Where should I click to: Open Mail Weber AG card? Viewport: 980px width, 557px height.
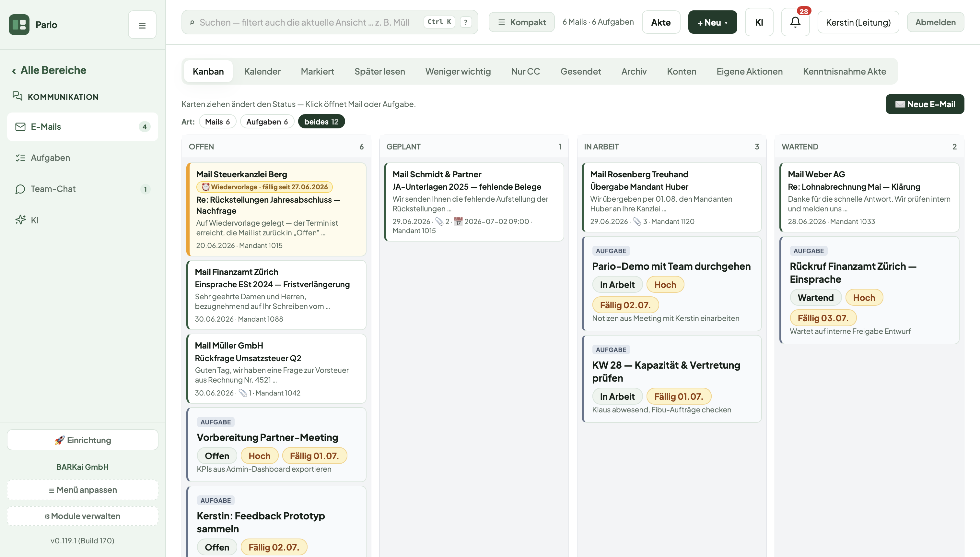pos(869,197)
